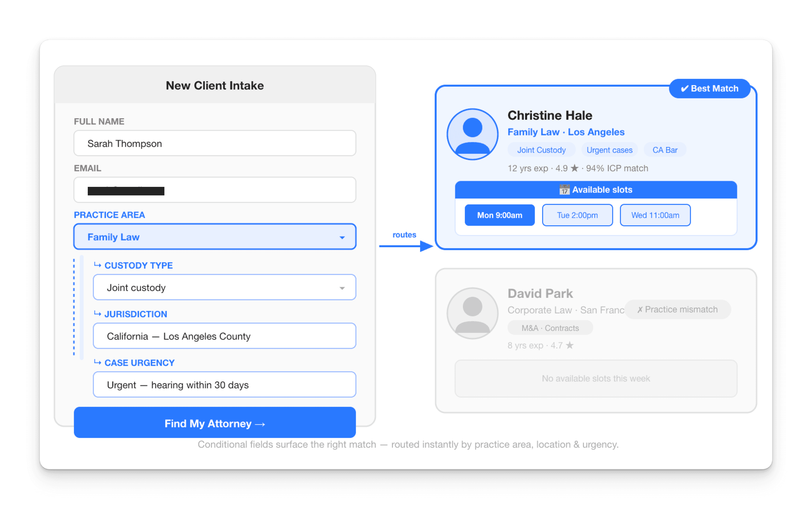Select the Mon 9:00am time slot
This screenshot has height=509, width=812.
pyautogui.click(x=500, y=215)
